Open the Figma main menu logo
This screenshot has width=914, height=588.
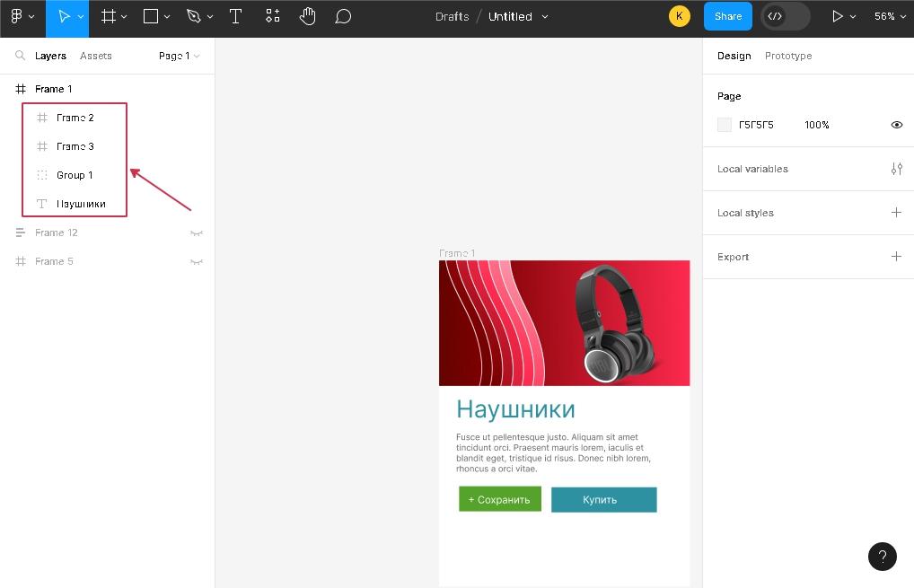click(16, 17)
